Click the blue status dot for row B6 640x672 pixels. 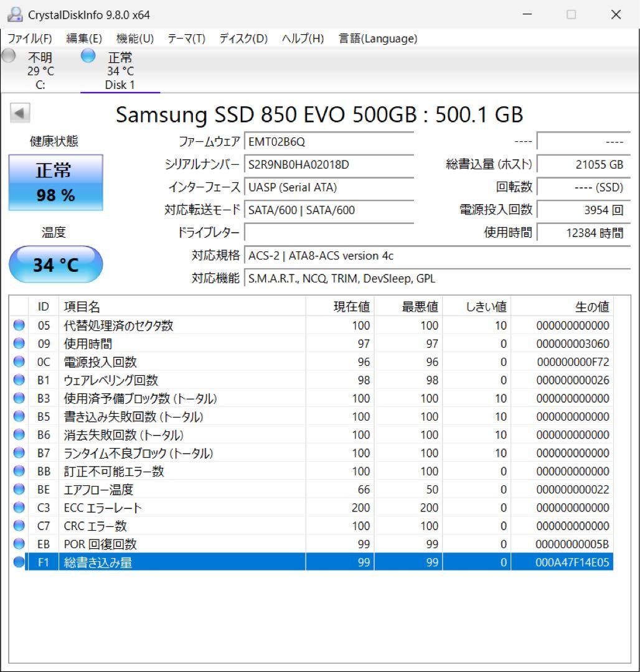(x=19, y=434)
